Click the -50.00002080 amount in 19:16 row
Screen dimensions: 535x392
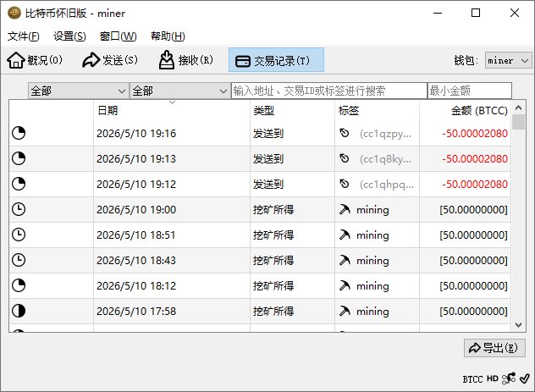pos(475,134)
